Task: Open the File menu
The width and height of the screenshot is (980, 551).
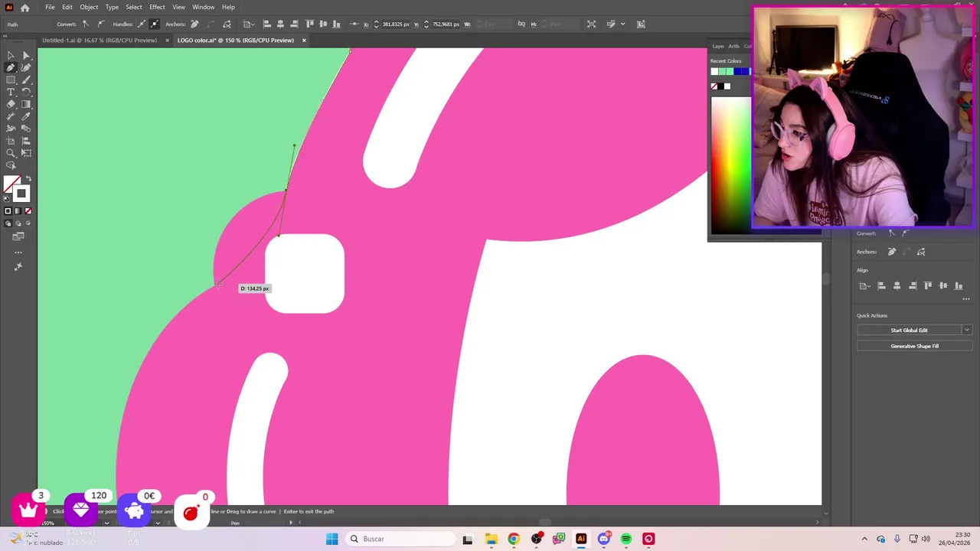Action: click(x=50, y=7)
